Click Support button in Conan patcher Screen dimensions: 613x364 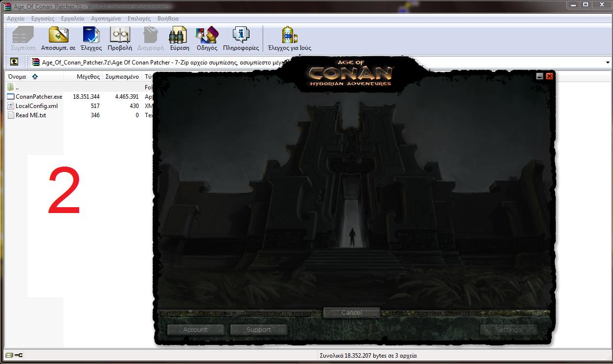(x=259, y=329)
